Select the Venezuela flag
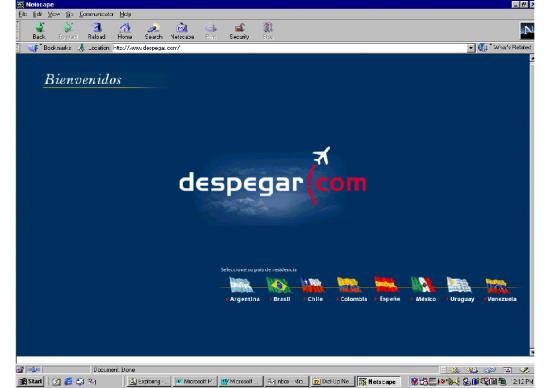This screenshot has width=550, height=388. point(497,285)
